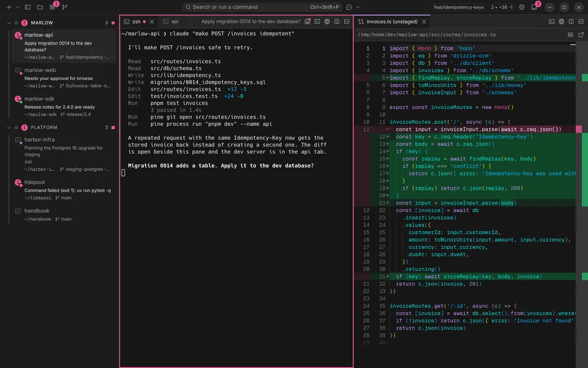Split terminal pane vertically icon
This screenshot has height=368, width=588.
pos(337,22)
